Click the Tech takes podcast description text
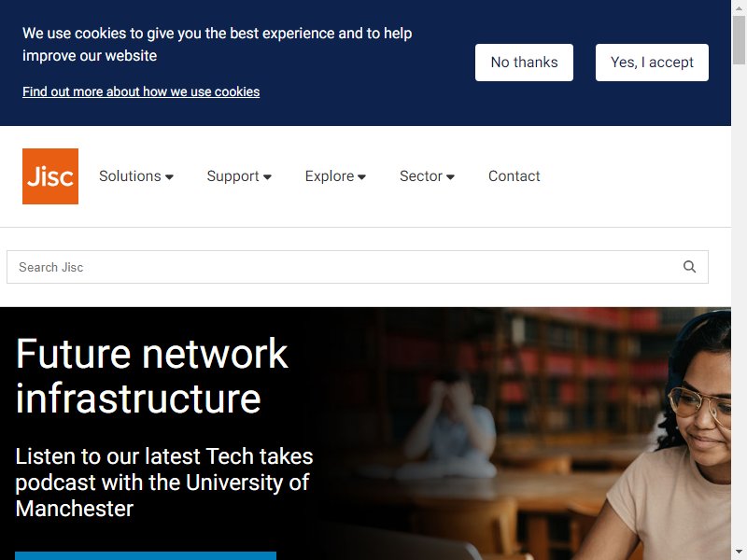 [x=164, y=482]
